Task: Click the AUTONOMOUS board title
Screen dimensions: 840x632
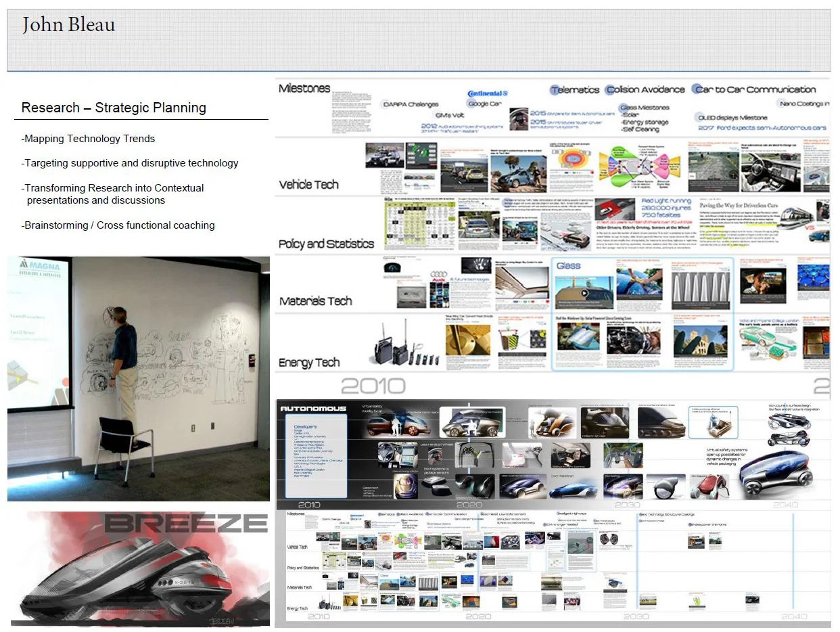Action: 313,408
